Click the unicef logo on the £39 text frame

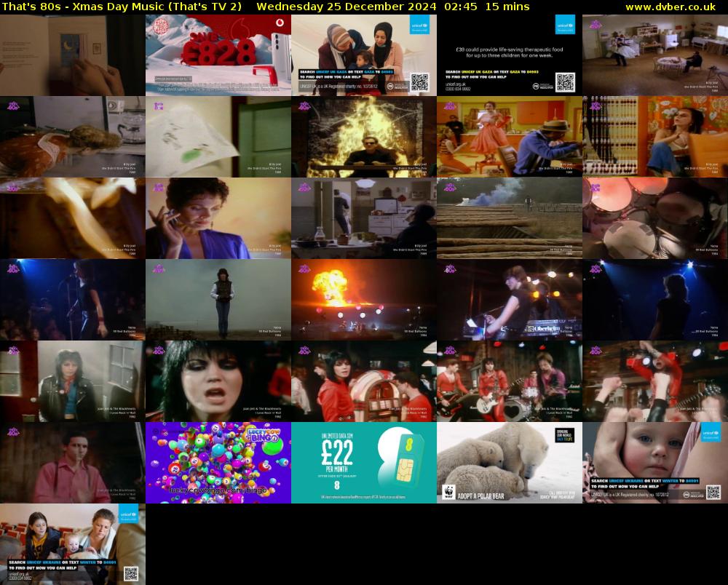[x=565, y=24]
